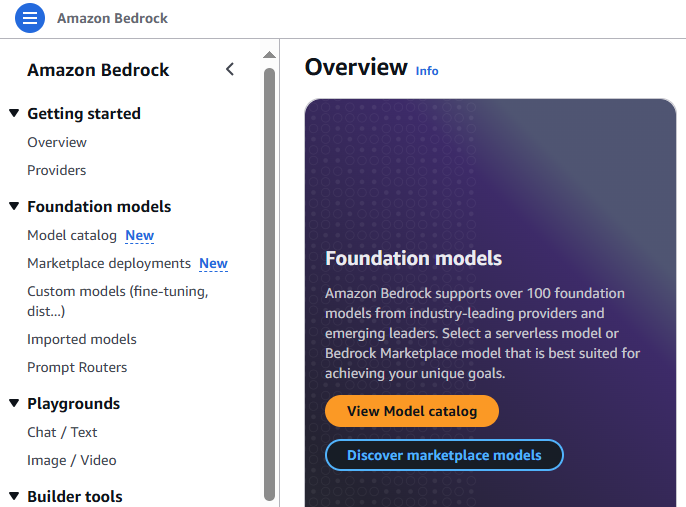686x507 pixels.
Task: Collapse the Builder tools section
Action: pyautogui.click(x=14, y=496)
